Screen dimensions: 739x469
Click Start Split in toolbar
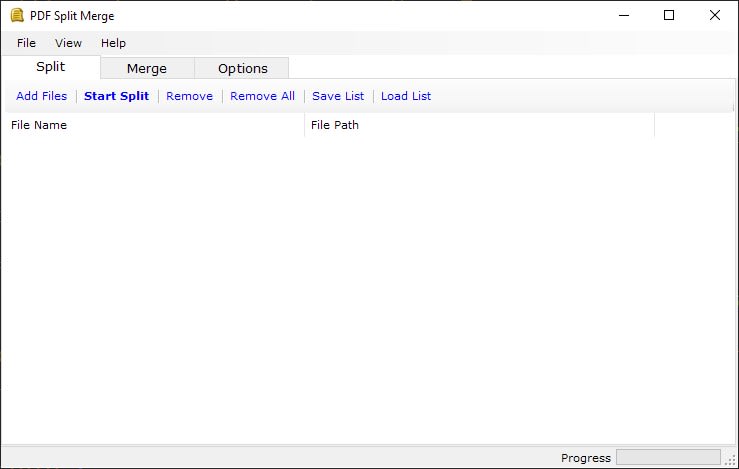point(116,96)
